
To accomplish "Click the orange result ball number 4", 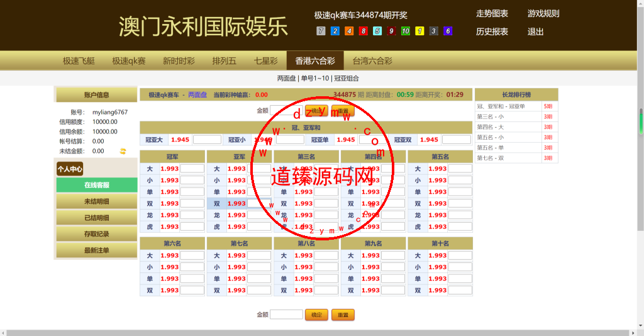I will [x=349, y=31].
